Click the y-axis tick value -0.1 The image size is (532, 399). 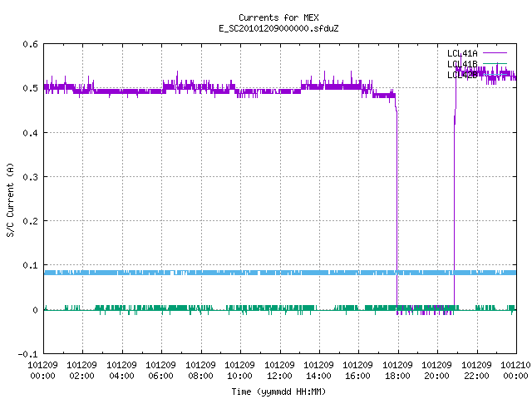(28, 354)
